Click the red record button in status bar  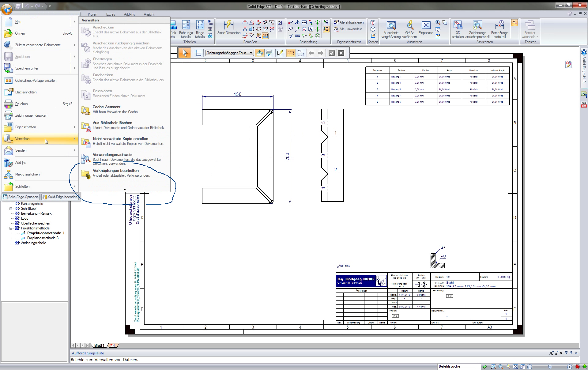577,367
